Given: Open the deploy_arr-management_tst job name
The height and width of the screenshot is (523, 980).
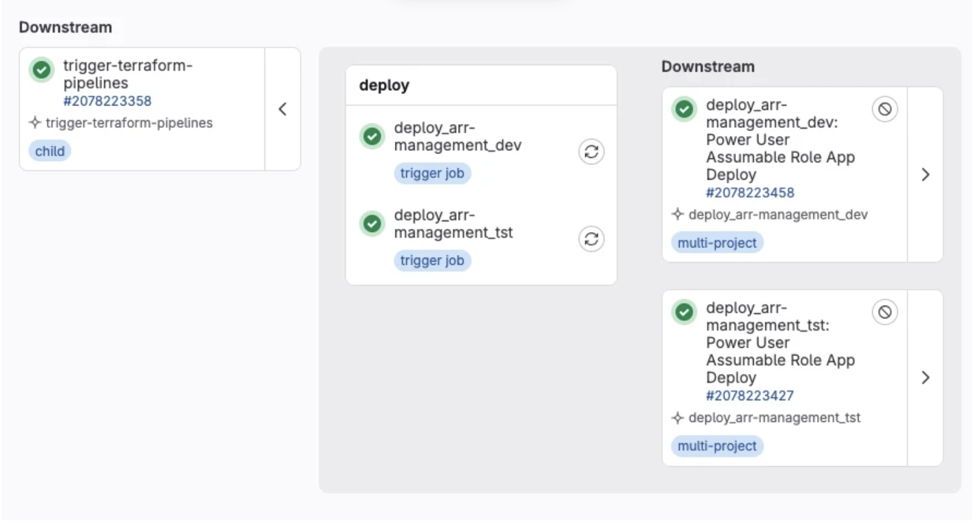Looking at the screenshot, I should 453,224.
